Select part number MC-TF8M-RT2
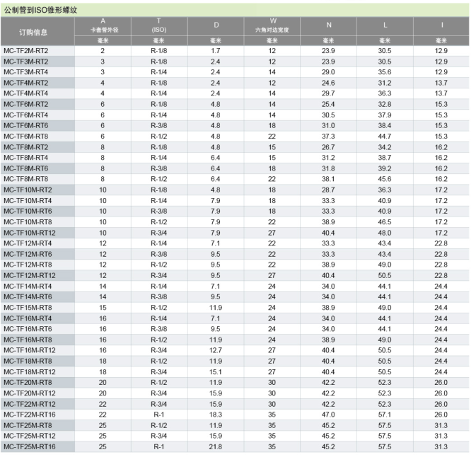This screenshot has width=476, height=457. (26, 147)
